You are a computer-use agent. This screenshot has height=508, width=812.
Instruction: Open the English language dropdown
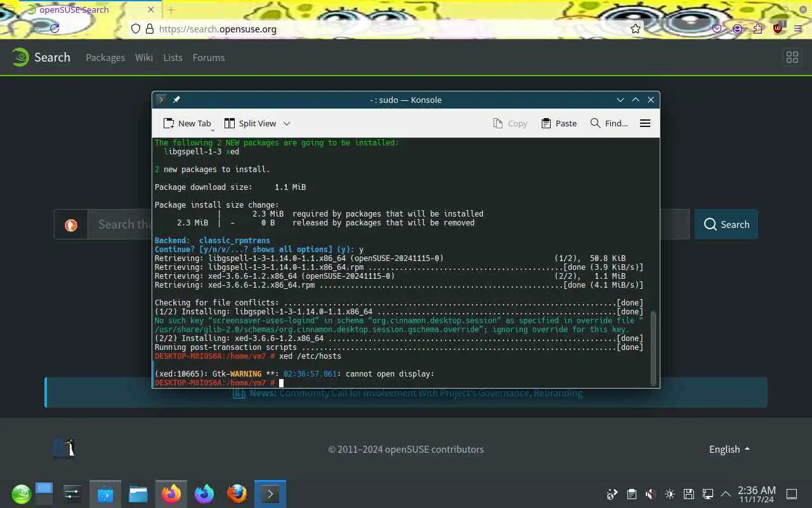(x=730, y=449)
